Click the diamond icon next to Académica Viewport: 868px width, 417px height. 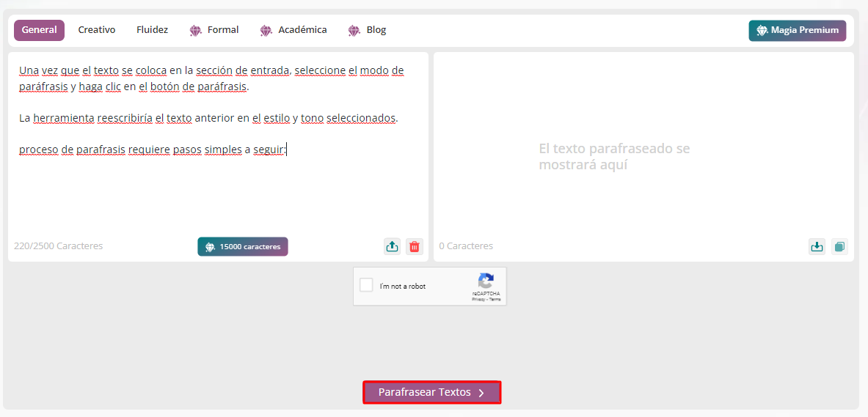click(266, 31)
